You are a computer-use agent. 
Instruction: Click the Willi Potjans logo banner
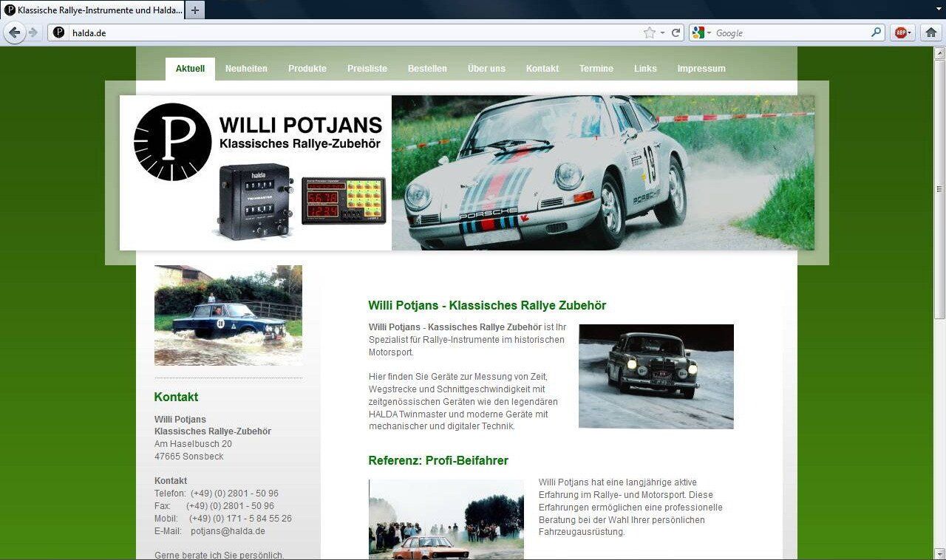(256, 172)
